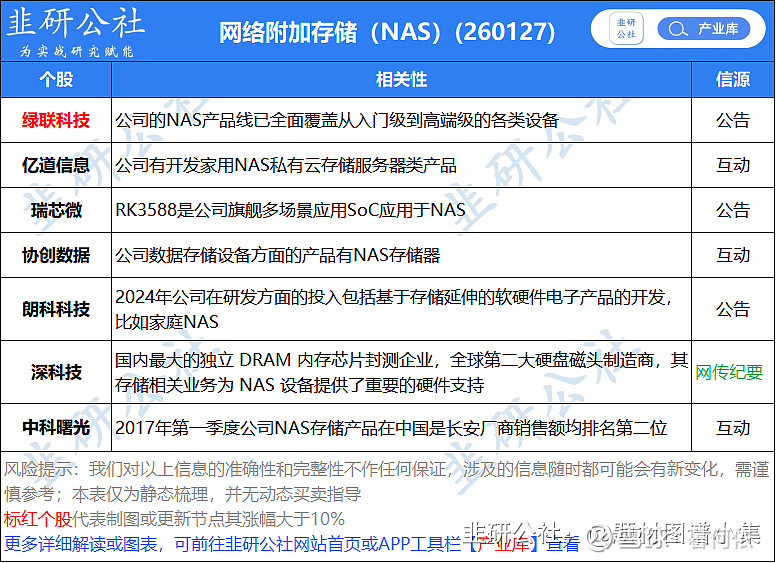Click 中科曙光 description about 2017年第一季度
776x563 pixels.
[x=391, y=427]
